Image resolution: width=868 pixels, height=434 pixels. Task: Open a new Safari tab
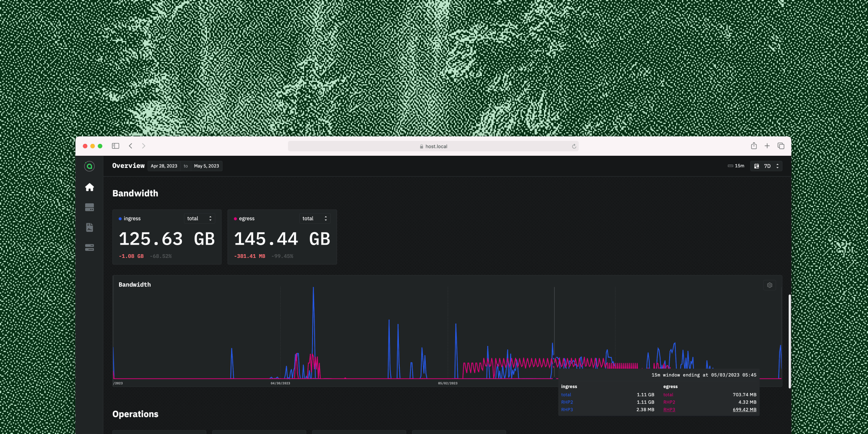pos(767,146)
